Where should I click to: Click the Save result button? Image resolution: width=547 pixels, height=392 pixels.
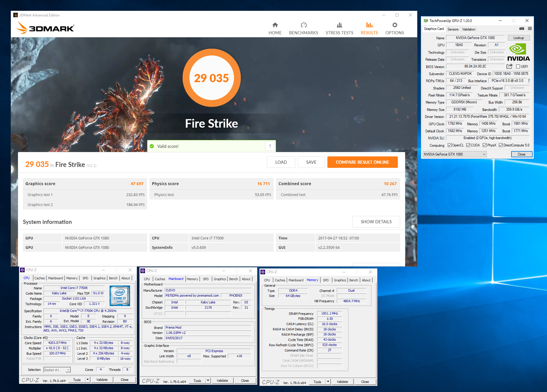(311, 162)
